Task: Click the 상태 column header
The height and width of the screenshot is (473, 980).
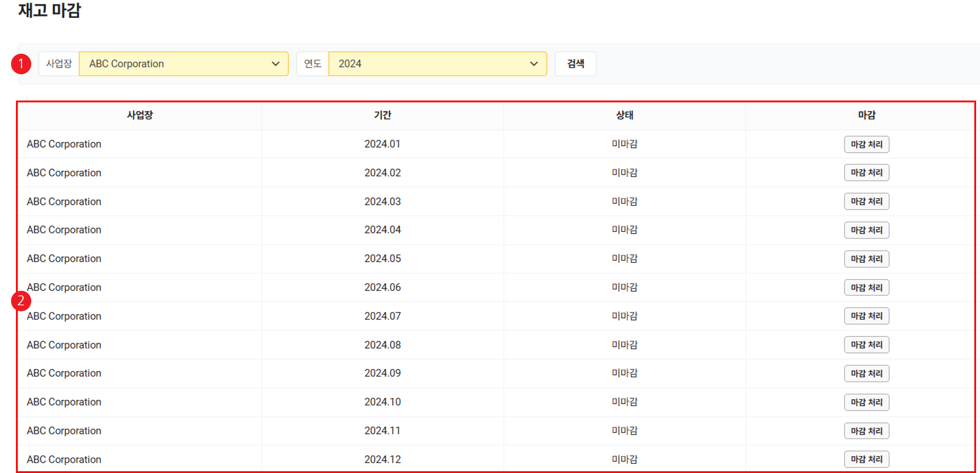Action: (624, 115)
